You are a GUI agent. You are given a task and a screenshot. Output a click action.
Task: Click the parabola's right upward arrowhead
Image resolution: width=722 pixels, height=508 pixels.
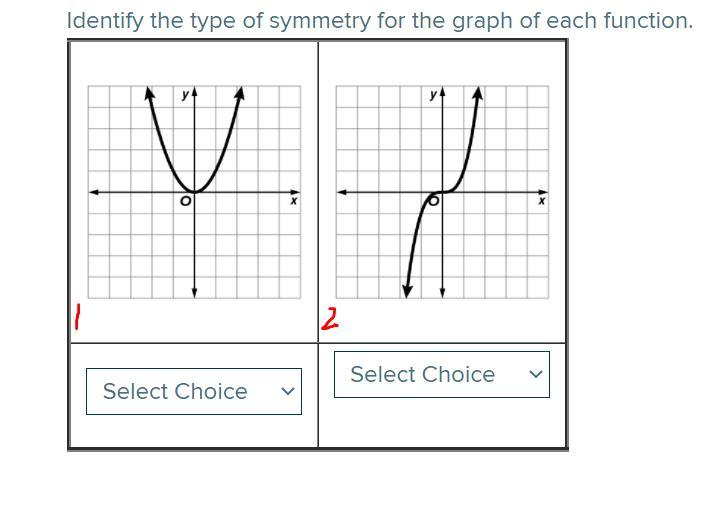[239, 93]
